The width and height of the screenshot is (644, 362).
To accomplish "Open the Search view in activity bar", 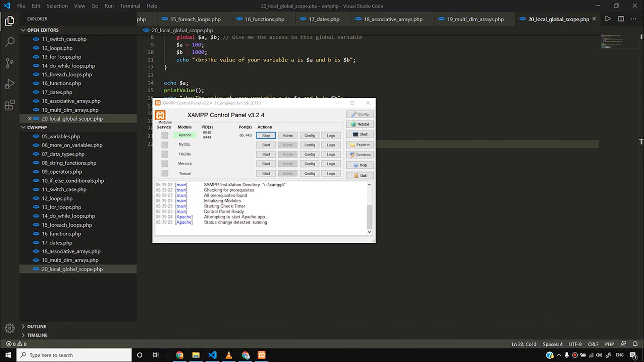I will pyautogui.click(x=10, y=42).
